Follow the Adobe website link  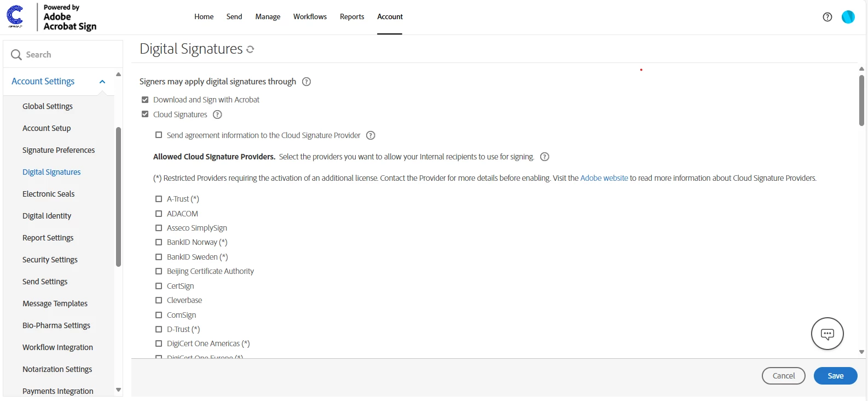[604, 178]
